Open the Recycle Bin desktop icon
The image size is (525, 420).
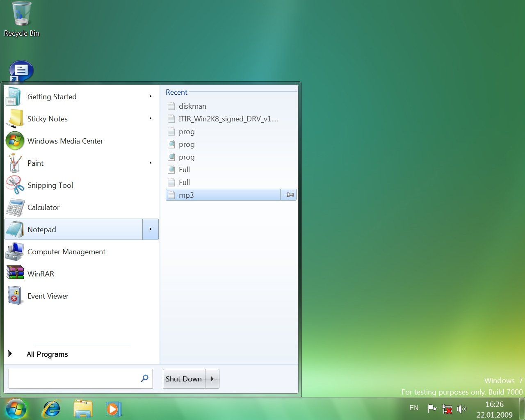tap(21, 19)
